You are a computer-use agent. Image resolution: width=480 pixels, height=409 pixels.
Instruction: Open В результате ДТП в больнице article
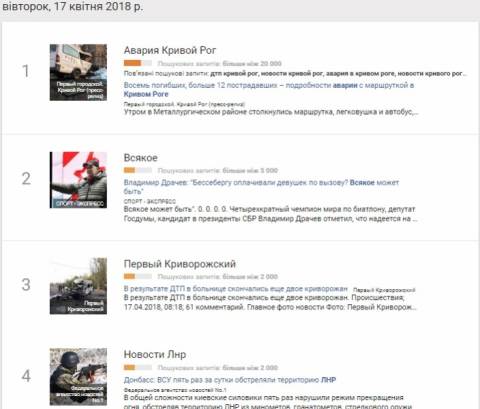coord(236,289)
